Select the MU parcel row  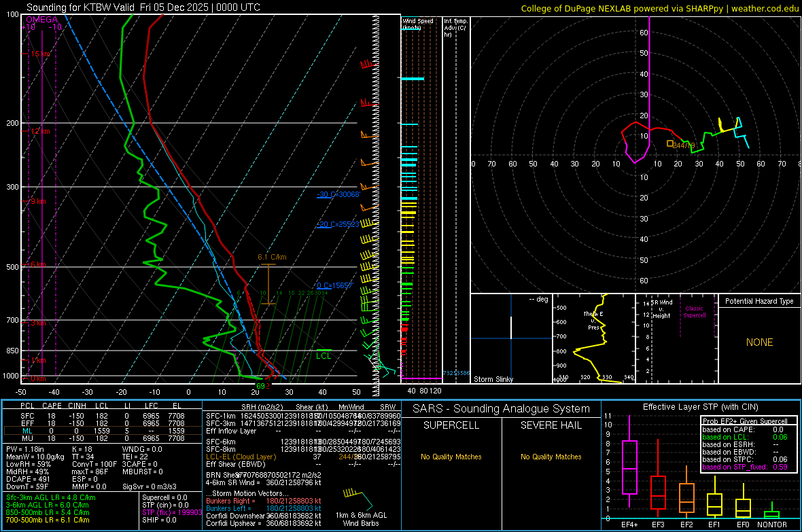click(x=103, y=438)
